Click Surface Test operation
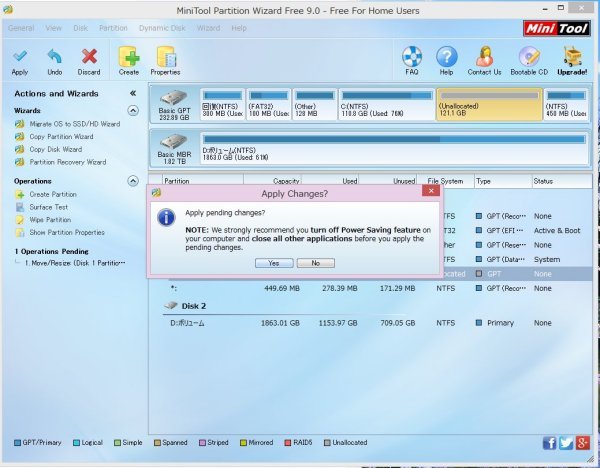Viewport: 600px width, 468px height. [49, 207]
